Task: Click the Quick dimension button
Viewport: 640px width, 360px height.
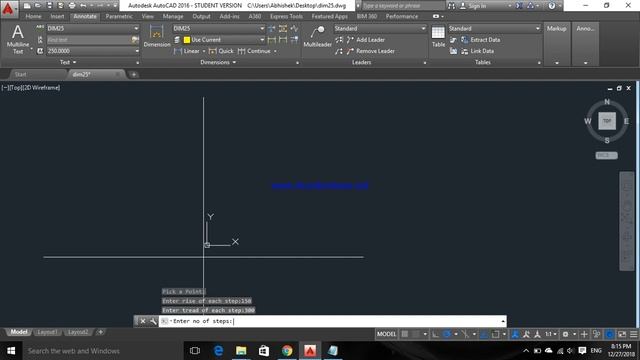Action: click(221, 51)
